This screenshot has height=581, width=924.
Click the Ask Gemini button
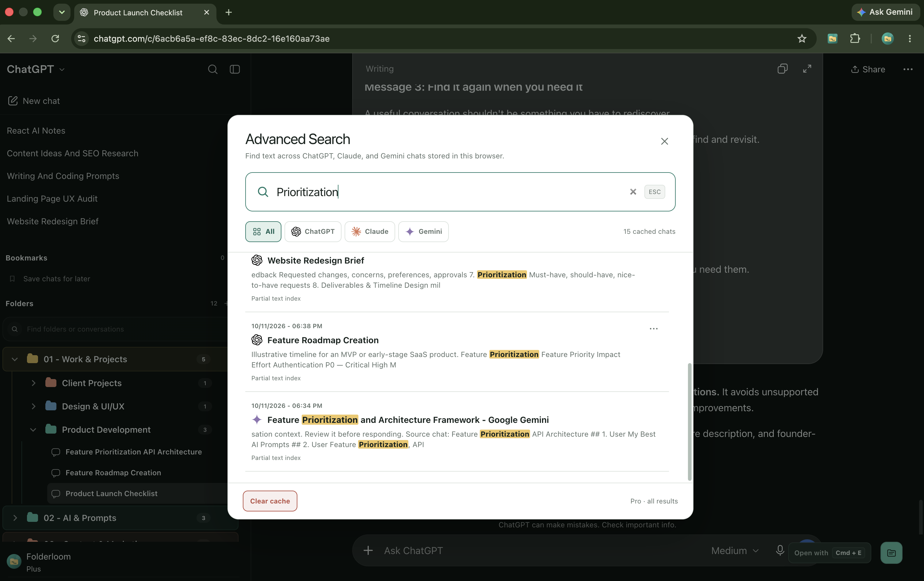click(886, 12)
